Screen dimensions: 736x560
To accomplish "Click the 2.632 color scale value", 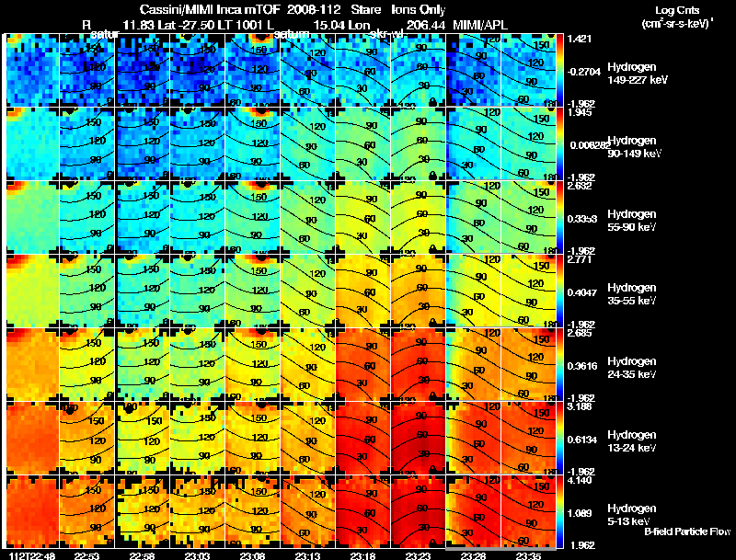I will pos(579,186).
